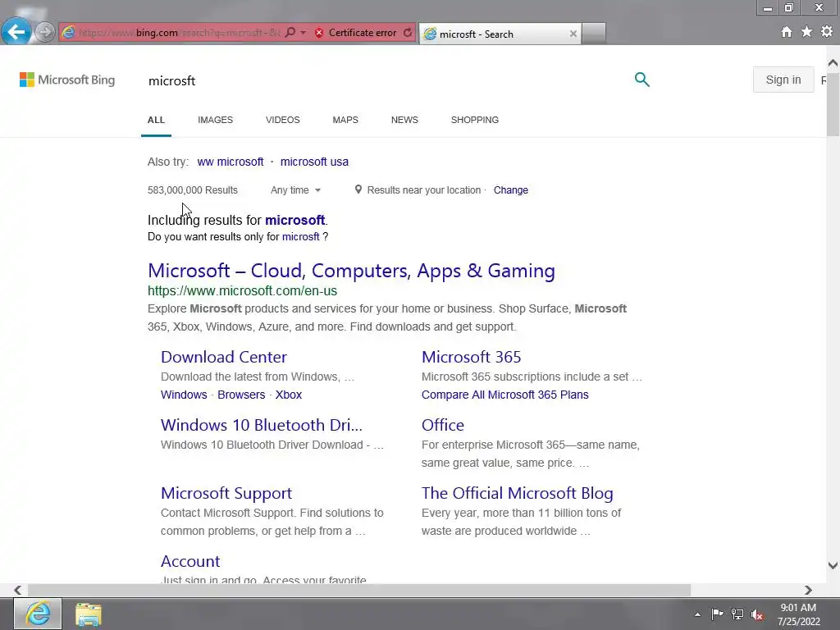Image resolution: width=840 pixels, height=630 pixels.
Task: Switch to the VIDEOS tab
Action: [283, 120]
